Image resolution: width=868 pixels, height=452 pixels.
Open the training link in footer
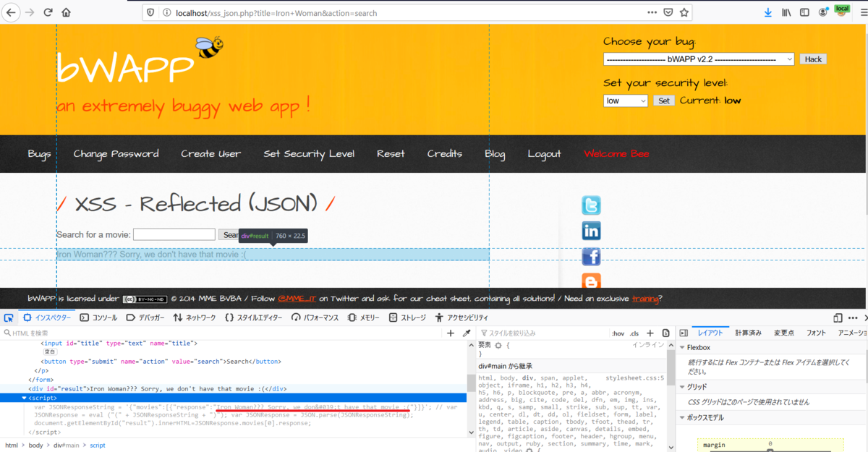pyautogui.click(x=644, y=298)
